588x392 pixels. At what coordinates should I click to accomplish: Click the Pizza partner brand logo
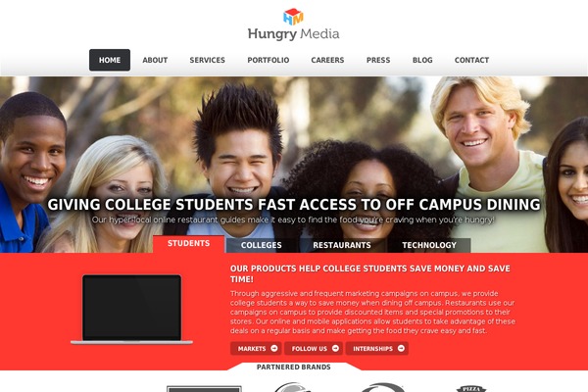[471, 388]
